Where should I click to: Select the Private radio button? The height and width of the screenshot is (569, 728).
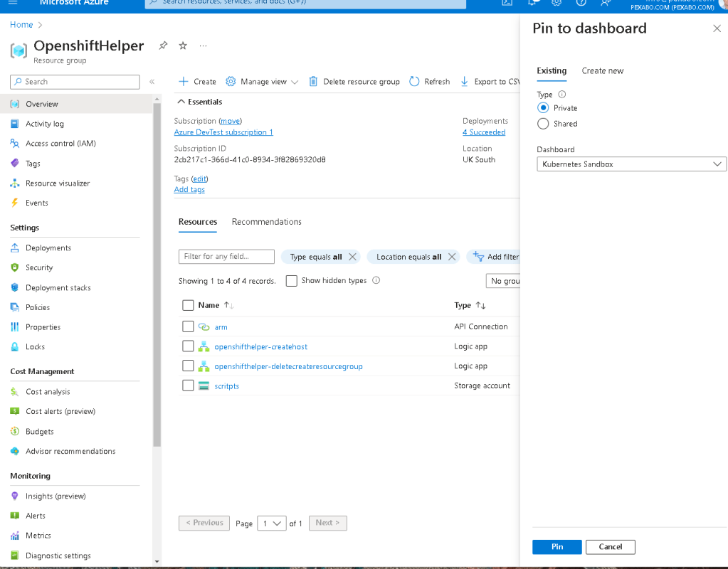(x=543, y=107)
